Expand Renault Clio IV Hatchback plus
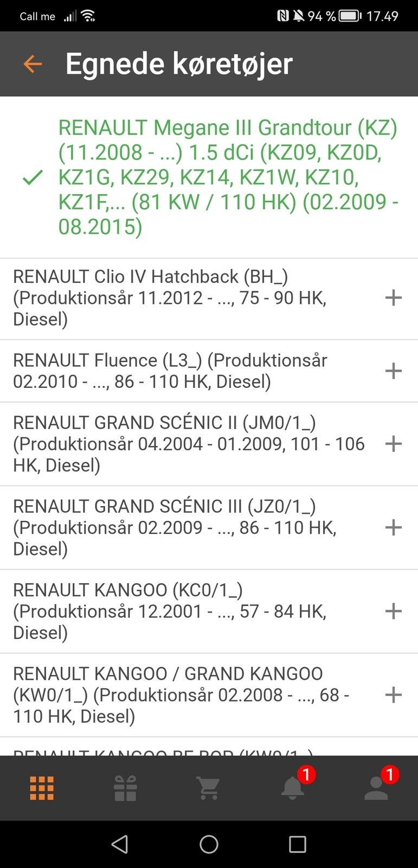The height and width of the screenshot is (868, 418). click(x=393, y=298)
